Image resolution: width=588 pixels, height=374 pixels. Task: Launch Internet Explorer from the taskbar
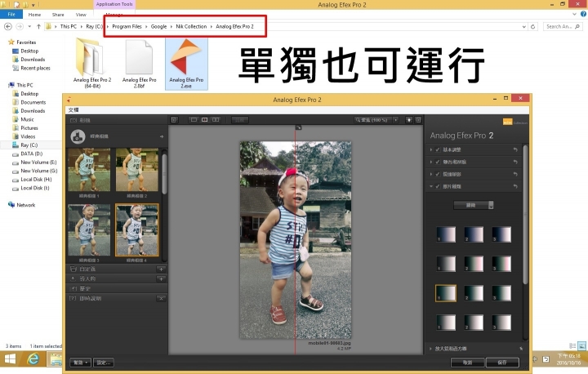click(33, 359)
